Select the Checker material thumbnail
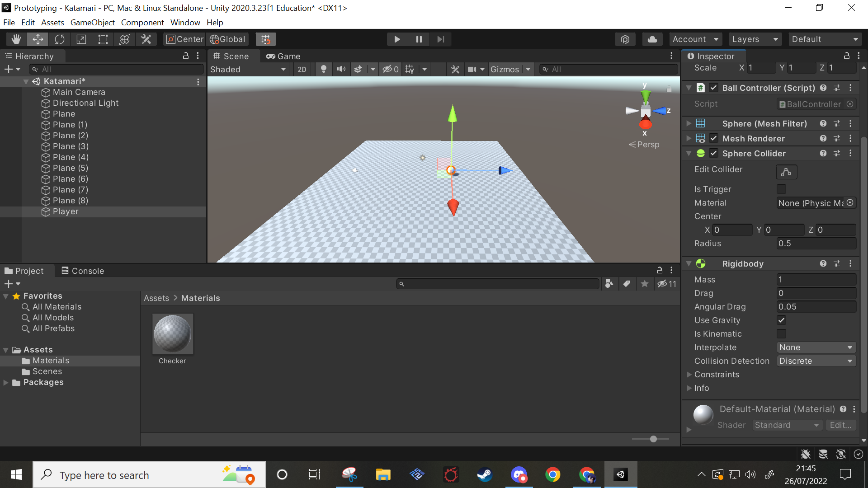 pyautogui.click(x=173, y=334)
